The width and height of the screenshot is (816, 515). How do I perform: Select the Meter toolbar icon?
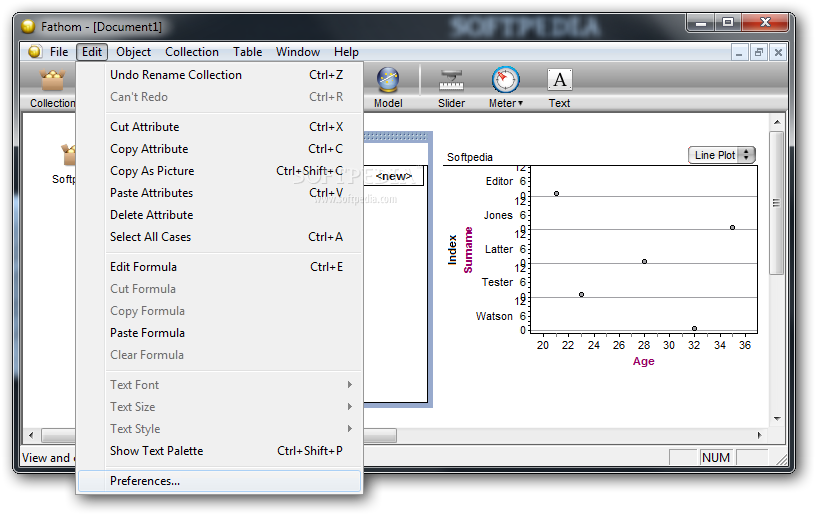(505, 80)
